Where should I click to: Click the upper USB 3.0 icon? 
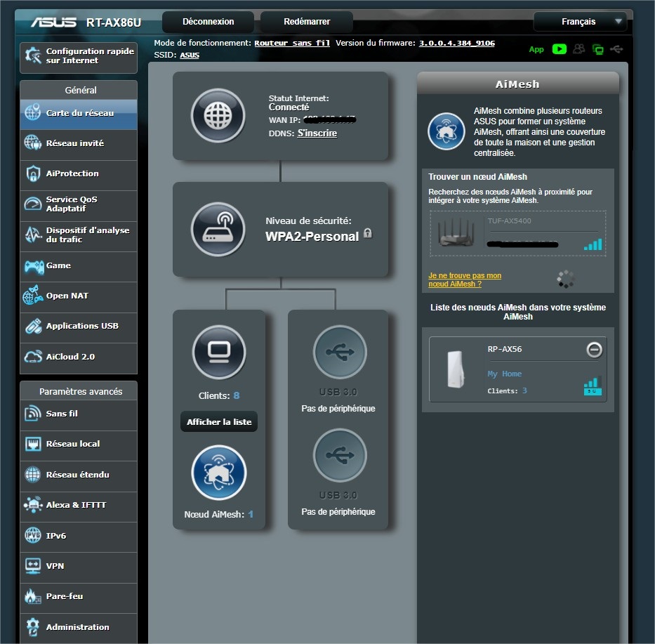click(340, 352)
